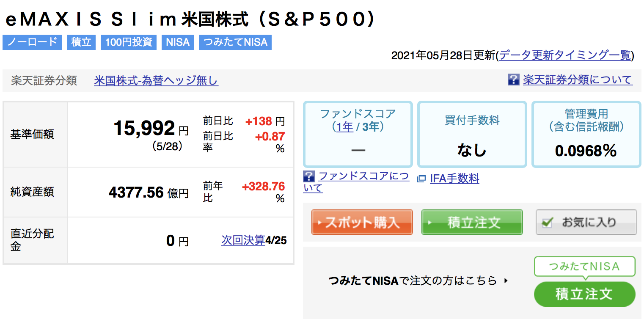This screenshot has width=644, height=319.
Task: Click the external window icon beside IFA手数料
Action: (421, 179)
